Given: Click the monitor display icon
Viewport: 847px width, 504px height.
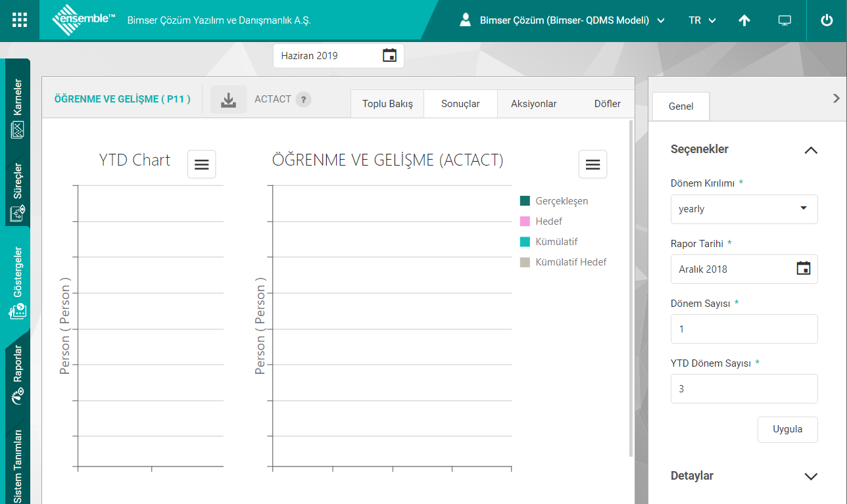Looking at the screenshot, I should 784,20.
